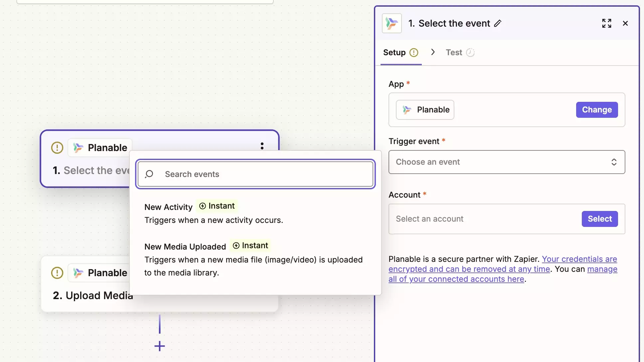Click the magnifier icon in the events search
This screenshot has width=644, height=362.
(x=149, y=174)
